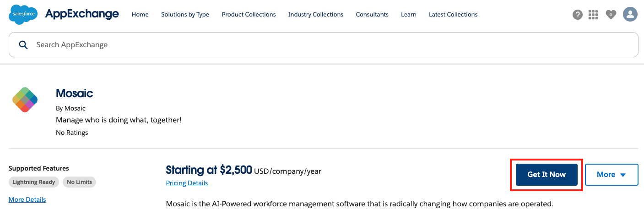Click the Starting at $2,500 price
Image resolution: width=644 pixels, height=221 pixels.
[209, 170]
